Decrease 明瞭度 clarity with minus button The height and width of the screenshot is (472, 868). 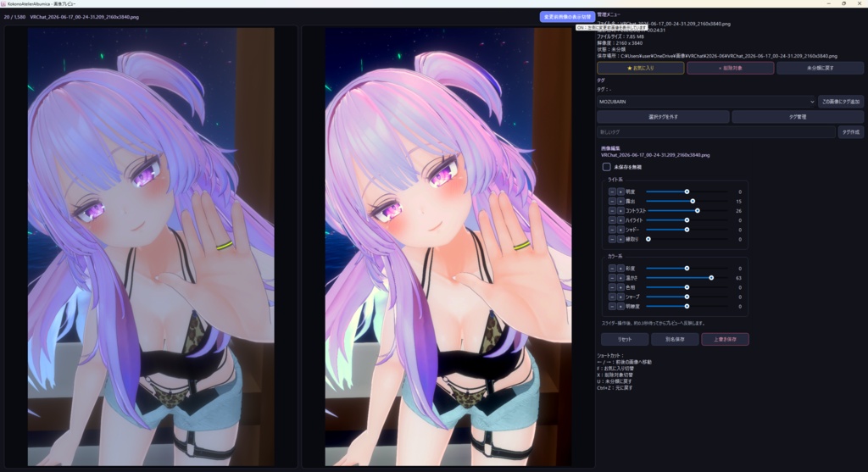612,306
